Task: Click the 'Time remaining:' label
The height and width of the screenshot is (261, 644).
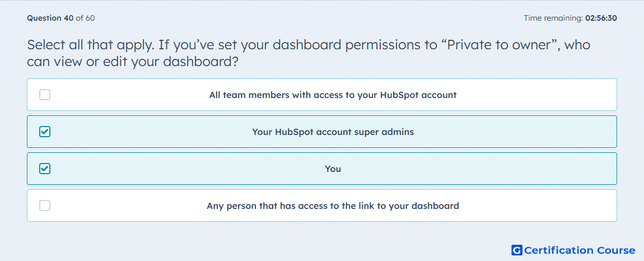Action: pyautogui.click(x=553, y=18)
